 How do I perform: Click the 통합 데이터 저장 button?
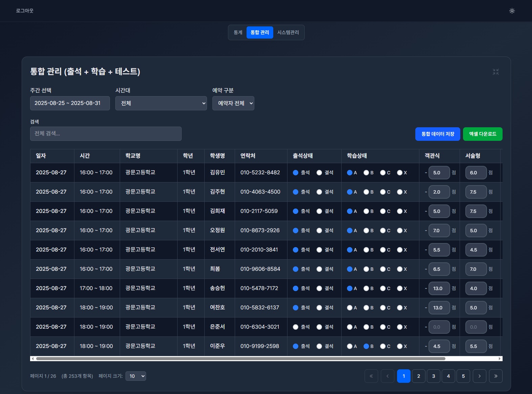pyautogui.click(x=438, y=134)
